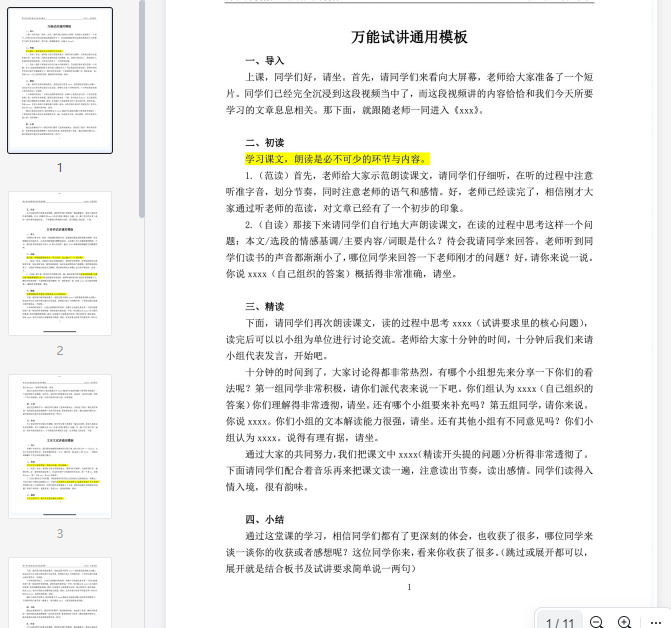The image size is (671, 628).
Task: Click the page counter 1 / 11
Action: point(560,623)
